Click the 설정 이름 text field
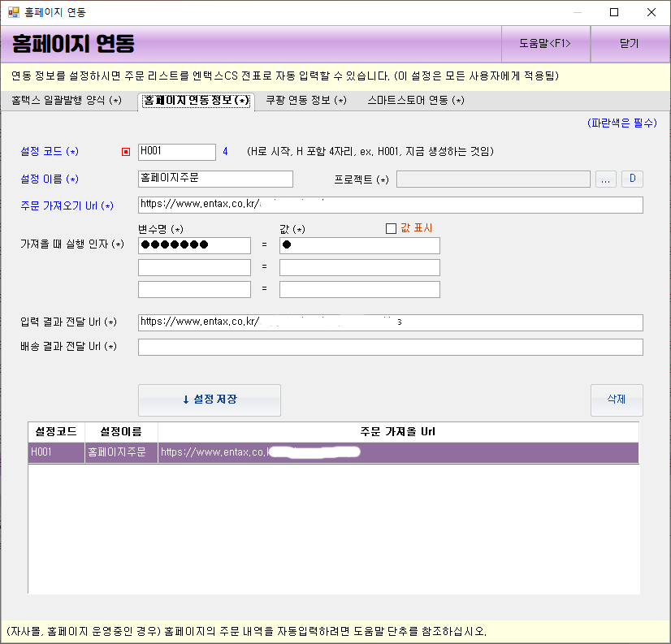 click(215, 179)
